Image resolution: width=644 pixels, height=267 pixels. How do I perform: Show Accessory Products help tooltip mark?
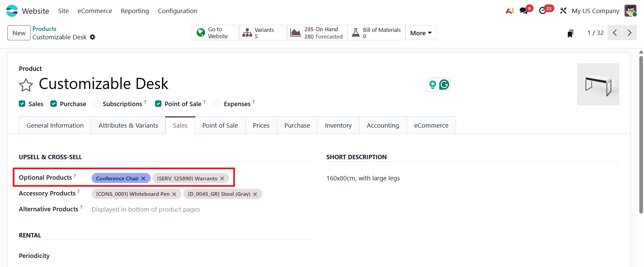click(79, 191)
